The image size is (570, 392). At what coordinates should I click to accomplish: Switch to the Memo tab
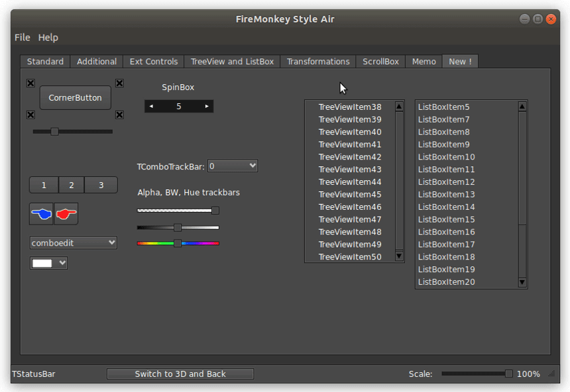tap(424, 62)
